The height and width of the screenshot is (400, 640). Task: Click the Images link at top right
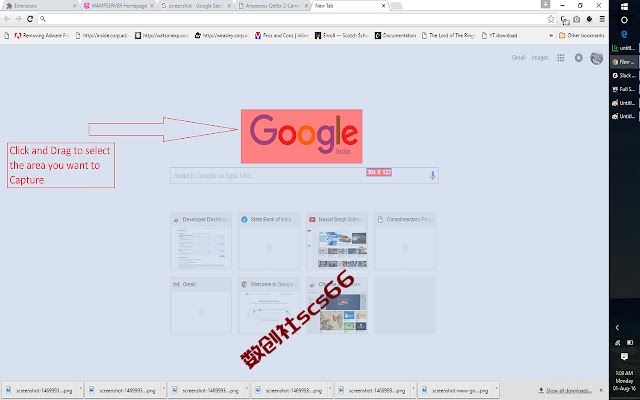[540, 58]
